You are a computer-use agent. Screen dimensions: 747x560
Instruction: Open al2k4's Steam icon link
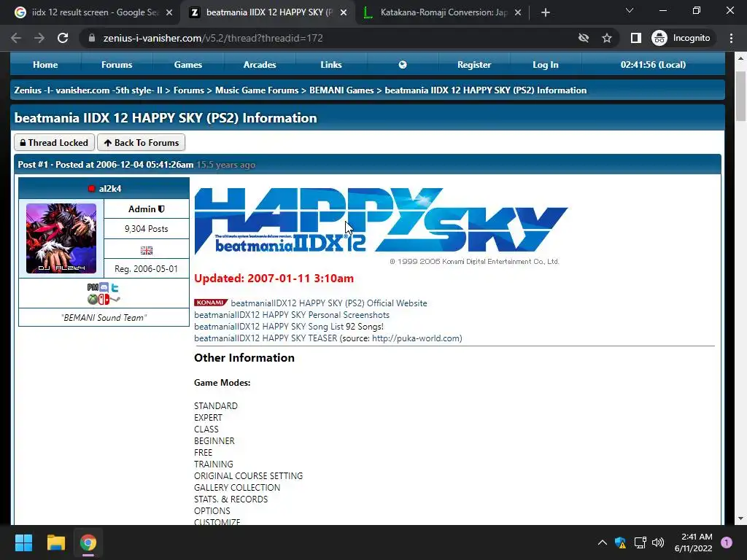click(x=115, y=299)
